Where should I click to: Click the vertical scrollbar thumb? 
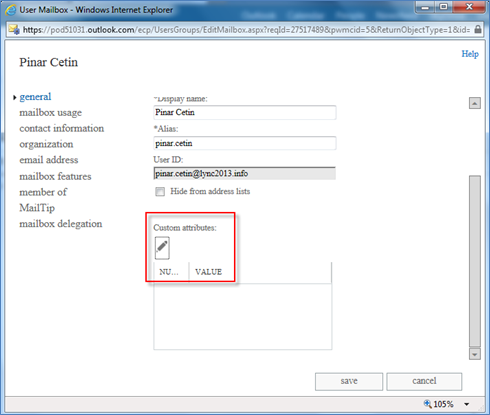click(x=475, y=261)
